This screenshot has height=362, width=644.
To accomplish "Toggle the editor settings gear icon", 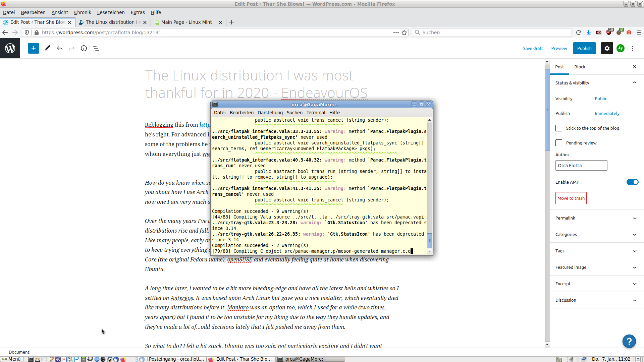I will [x=607, y=48].
